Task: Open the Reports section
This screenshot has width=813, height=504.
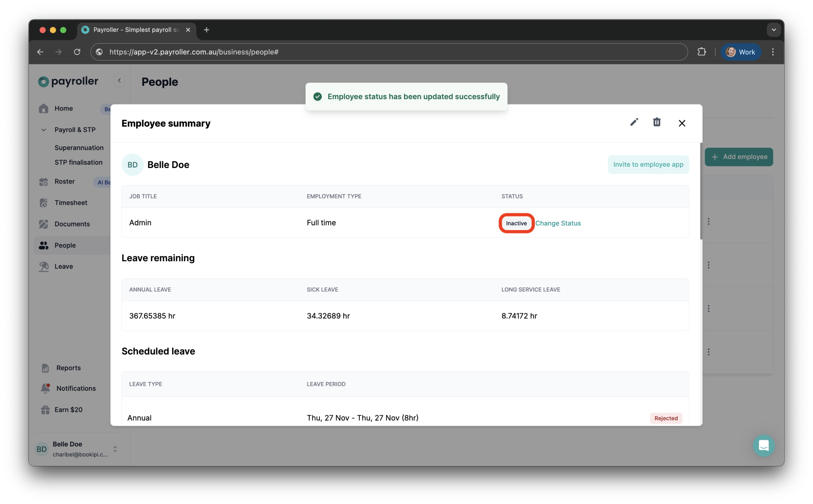Action: pyautogui.click(x=68, y=368)
